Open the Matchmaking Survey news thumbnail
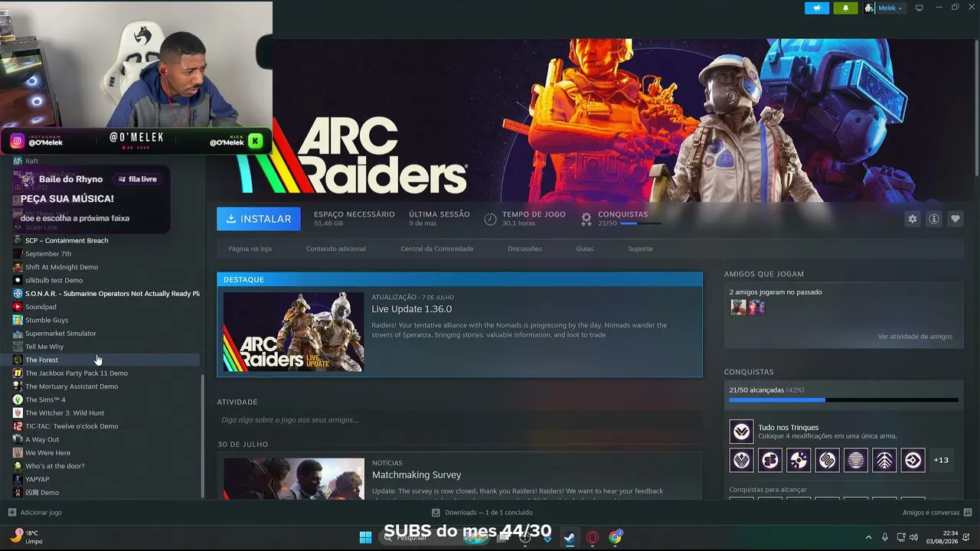The image size is (980, 551). point(294,479)
